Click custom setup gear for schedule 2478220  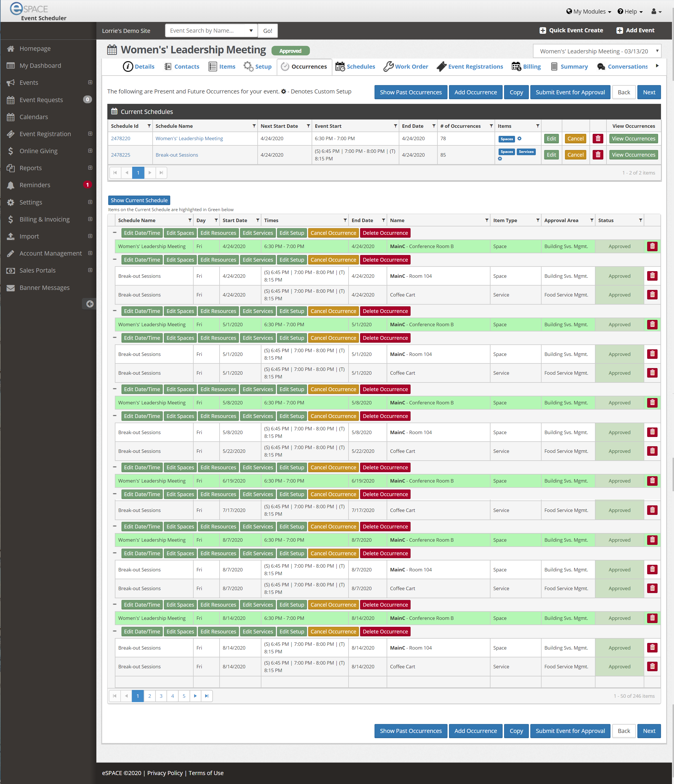pos(519,138)
